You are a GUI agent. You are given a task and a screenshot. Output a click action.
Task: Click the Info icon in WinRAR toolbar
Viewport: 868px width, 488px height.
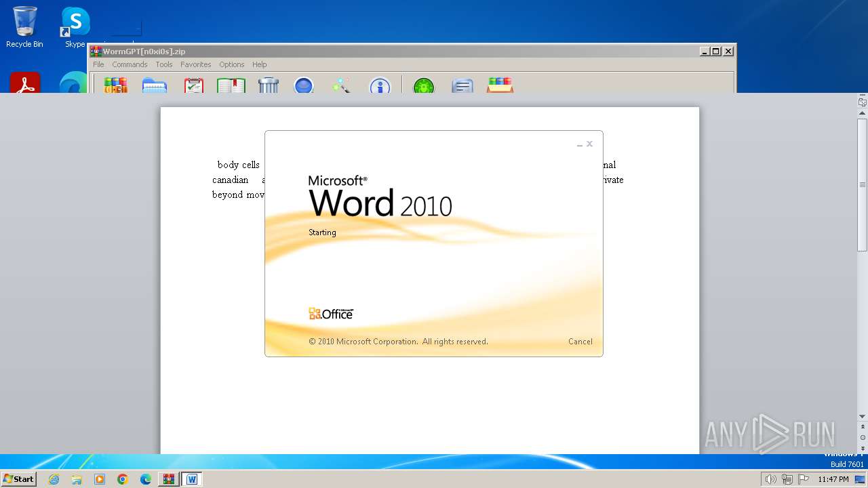(x=380, y=85)
